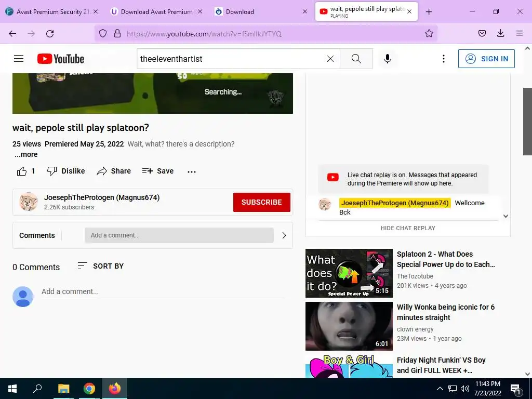Subscribe to JoesephTheProtogen channel

[262, 202]
